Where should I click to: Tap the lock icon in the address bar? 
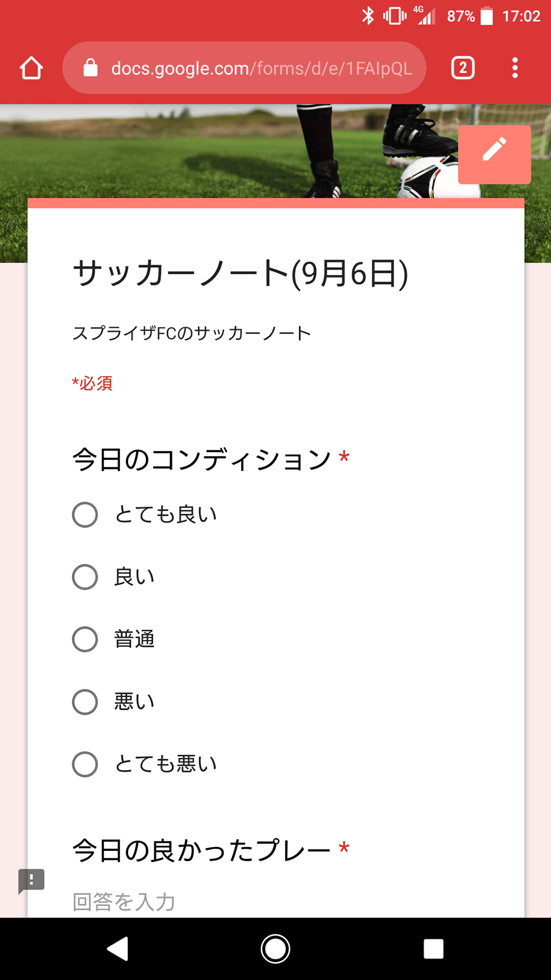pyautogui.click(x=91, y=68)
